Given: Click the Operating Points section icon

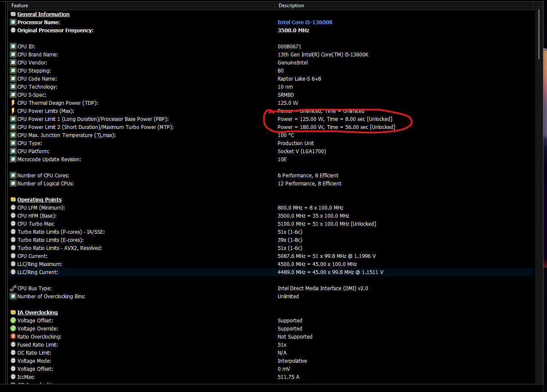Looking at the screenshot, I should [13, 200].
